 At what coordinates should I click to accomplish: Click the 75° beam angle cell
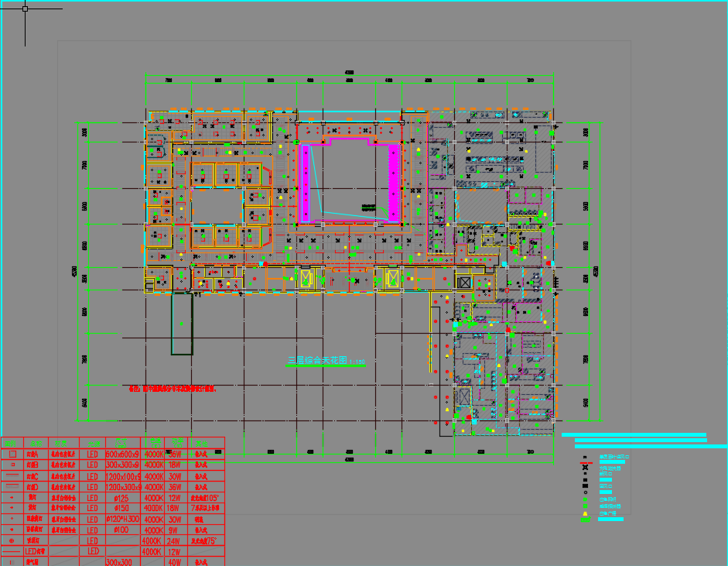204,541
